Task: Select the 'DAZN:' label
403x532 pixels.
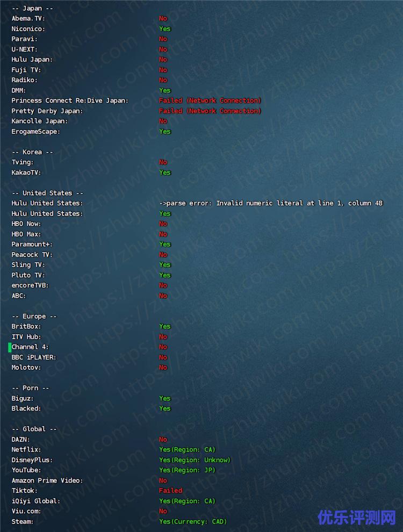Action: pyautogui.click(x=21, y=440)
